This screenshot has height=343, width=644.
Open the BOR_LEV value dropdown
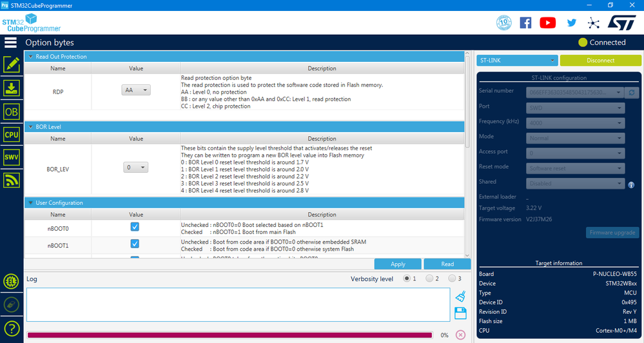(136, 167)
